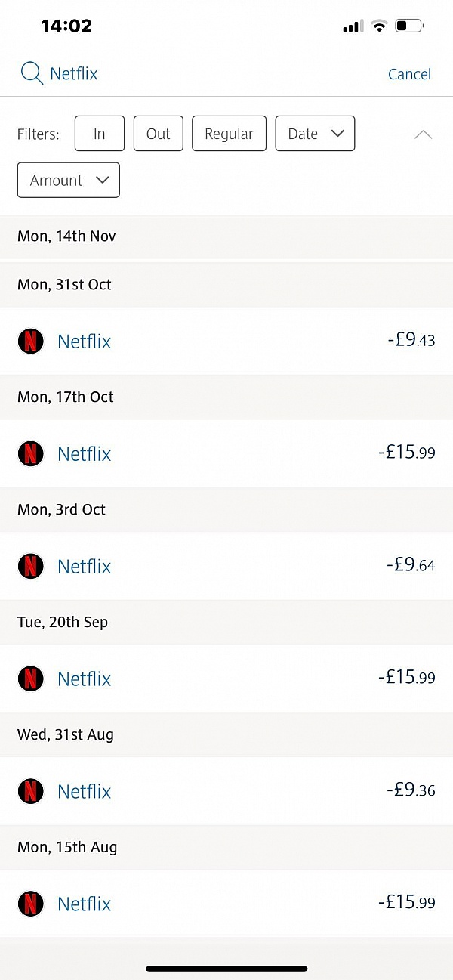Open the Amount filter dropdown
453x980 pixels.
pos(68,180)
